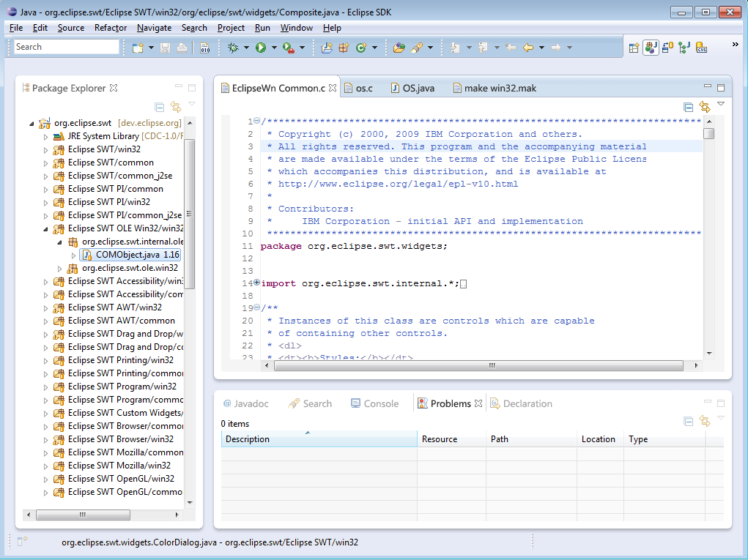Image resolution: width=748 pixels, height=560 pixels.
Task: Click the Open Type folder icon
Action: pos(399,47)
